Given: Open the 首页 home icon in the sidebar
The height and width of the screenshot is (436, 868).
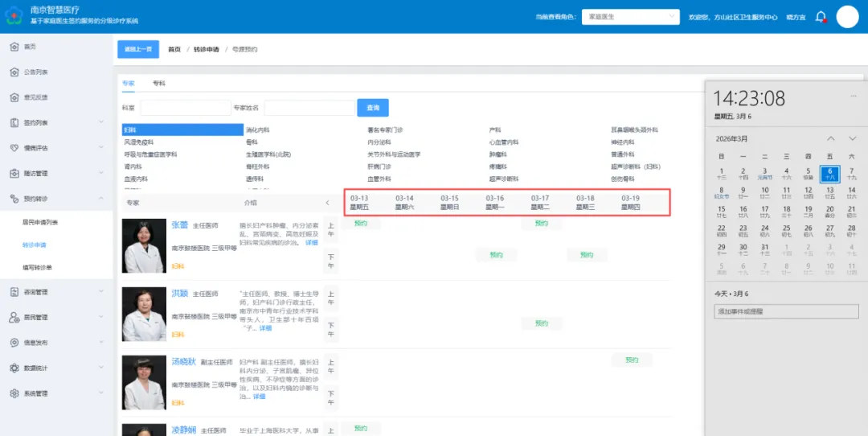Looking at the screenshot, I should (15, 47).
